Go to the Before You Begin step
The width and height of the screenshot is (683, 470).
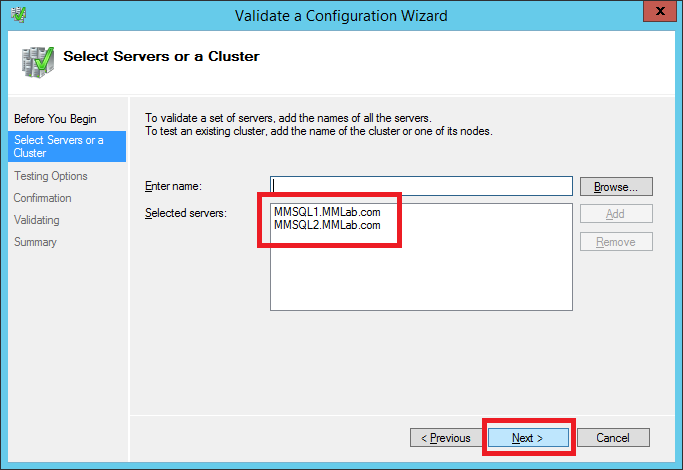[x=55, y=119]
